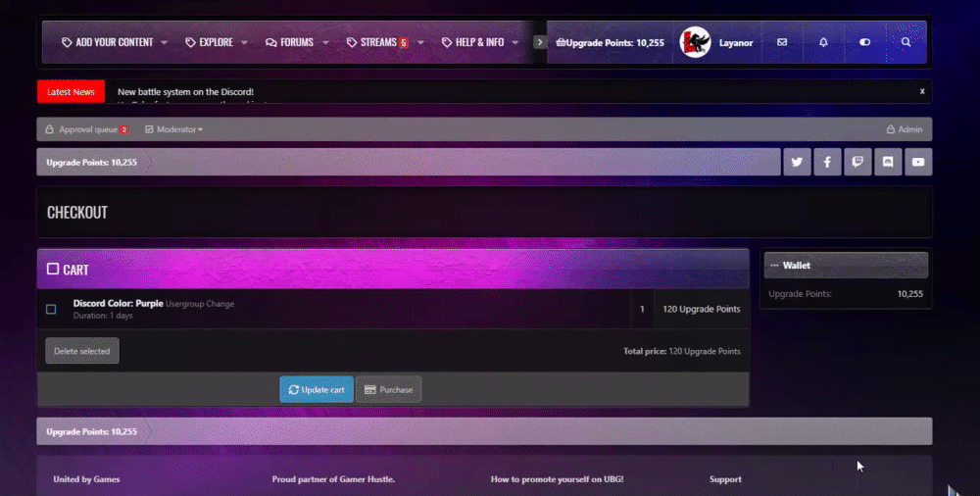980x496 pixels.
Task: Open the Twitter social link
Action: [797, 162]
